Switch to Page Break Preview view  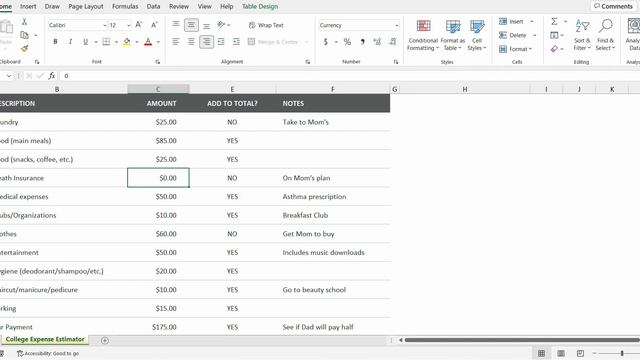pos(580,353)
